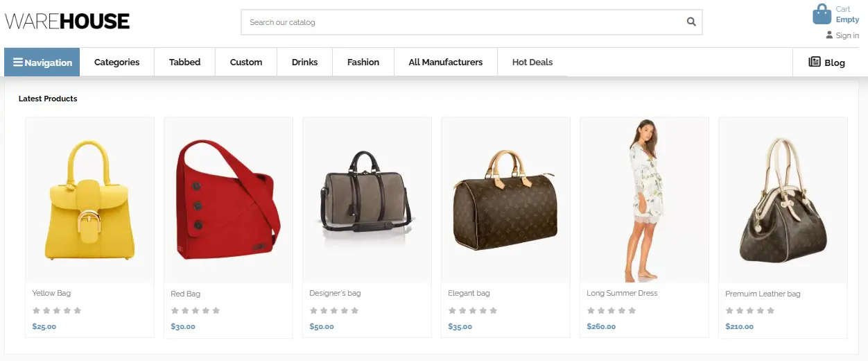Open the Drinks menu item
Screen dimensions: 868x361
pos(304,62)
